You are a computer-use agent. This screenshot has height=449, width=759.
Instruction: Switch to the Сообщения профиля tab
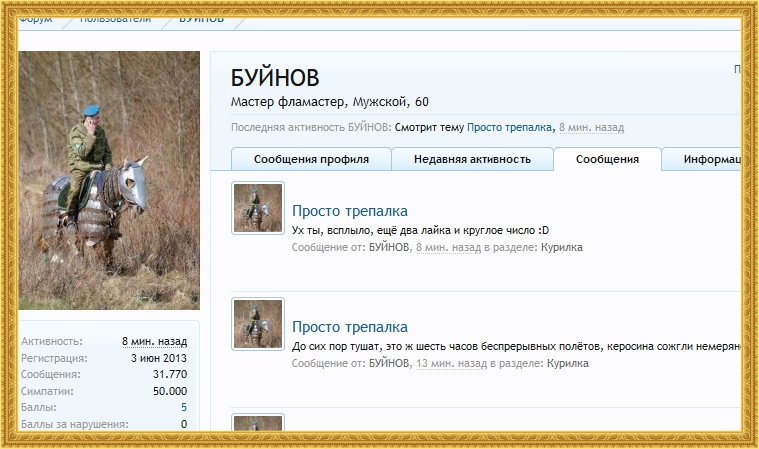tap(311, 160)
